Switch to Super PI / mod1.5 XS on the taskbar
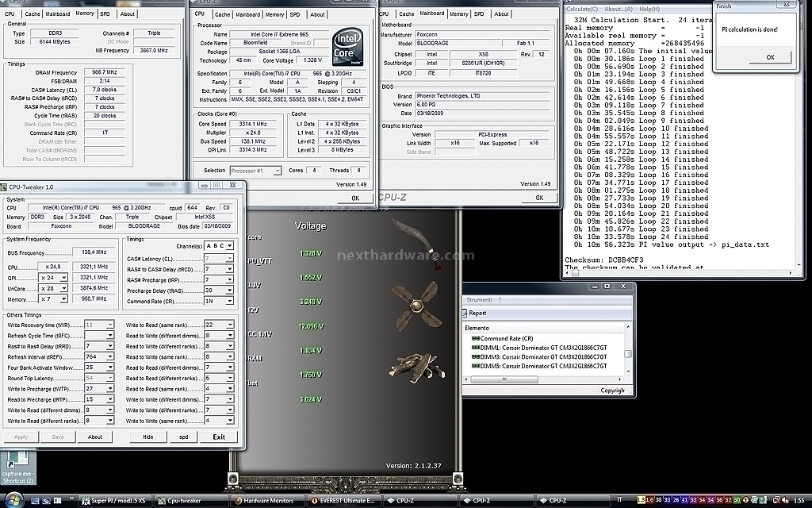The height and width of the screenshot is (508, 812). pyautogui.click(x=114, y=501)
